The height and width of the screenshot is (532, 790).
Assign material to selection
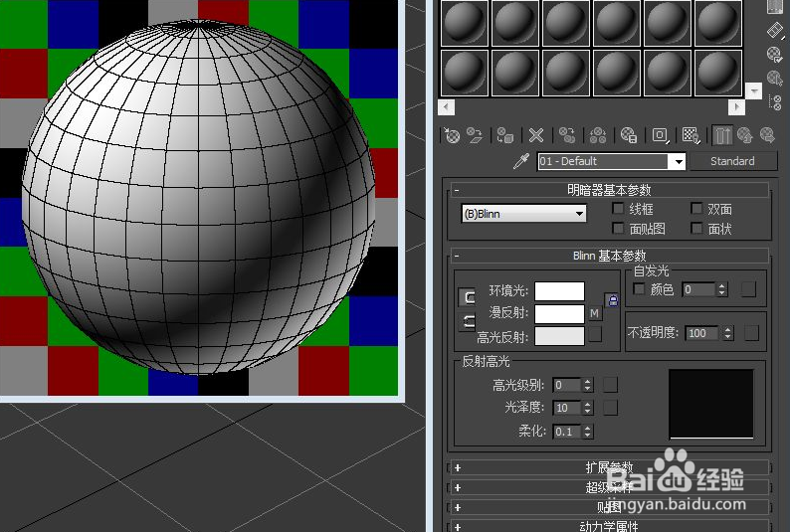coord(504,135)
